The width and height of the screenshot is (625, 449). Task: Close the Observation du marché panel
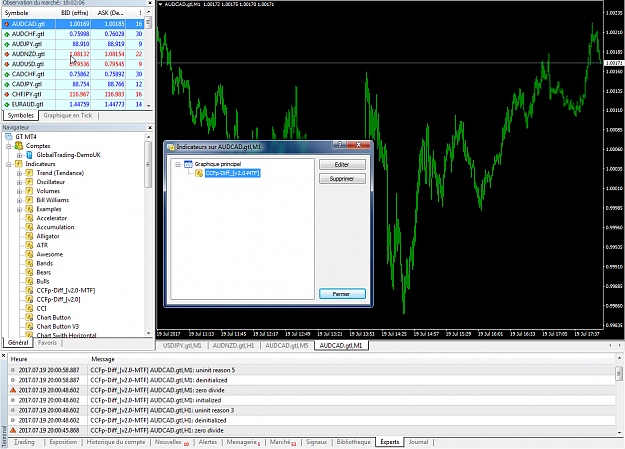(150, 3)
